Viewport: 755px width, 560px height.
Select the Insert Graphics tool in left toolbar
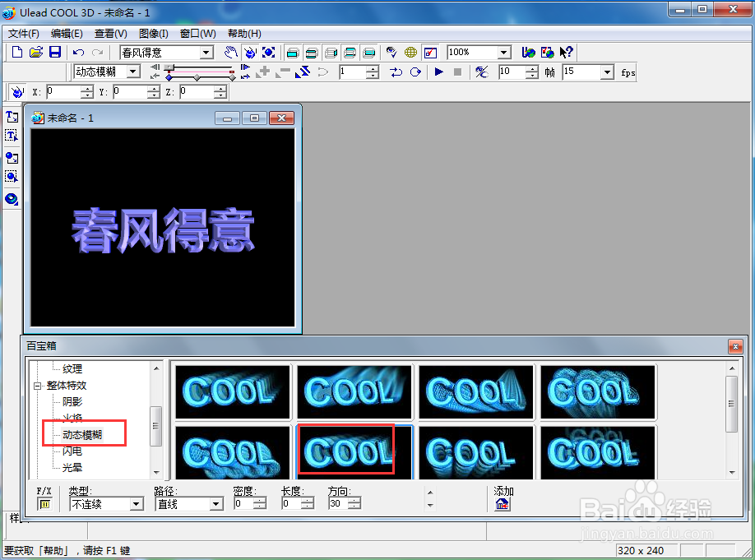coord(12,157)
